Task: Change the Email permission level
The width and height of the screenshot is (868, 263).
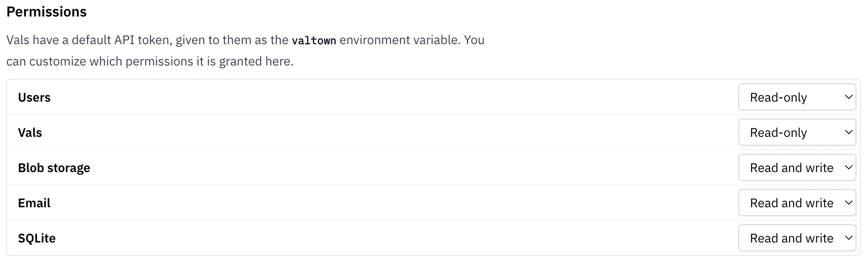Action: 796,203
